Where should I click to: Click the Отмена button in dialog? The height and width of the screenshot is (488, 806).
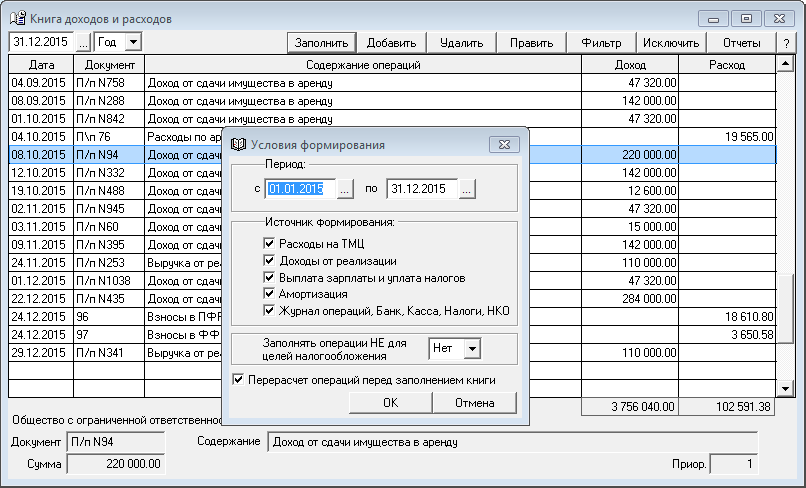tap(474, 403)
